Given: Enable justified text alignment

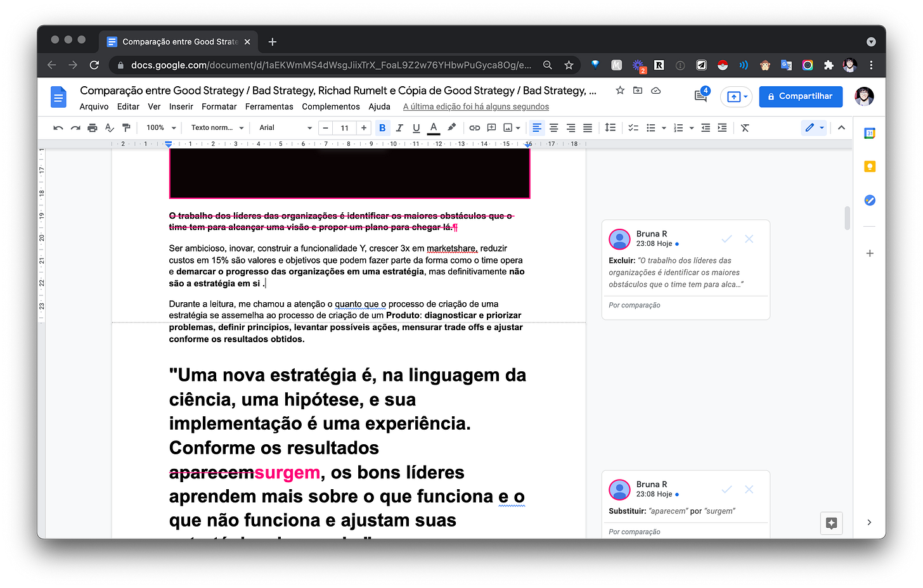Looking at the screenshot, I should pyautogui.click(x=588, y=128).
